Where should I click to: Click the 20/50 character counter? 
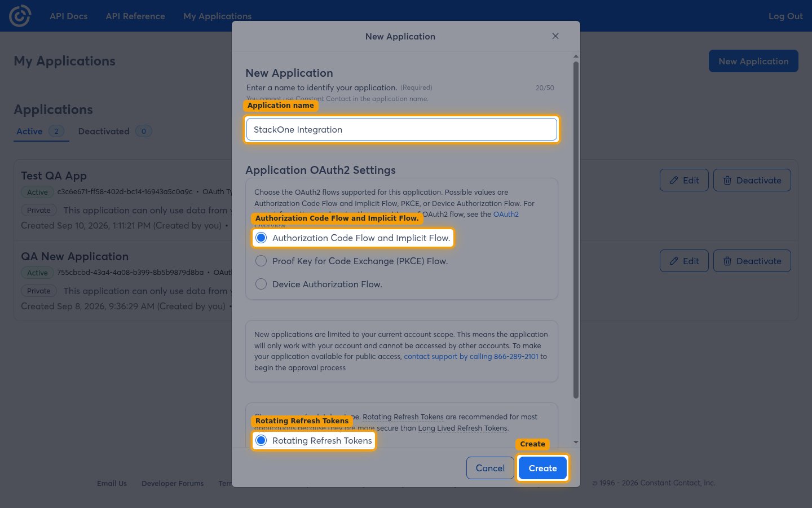coord(545,88)
